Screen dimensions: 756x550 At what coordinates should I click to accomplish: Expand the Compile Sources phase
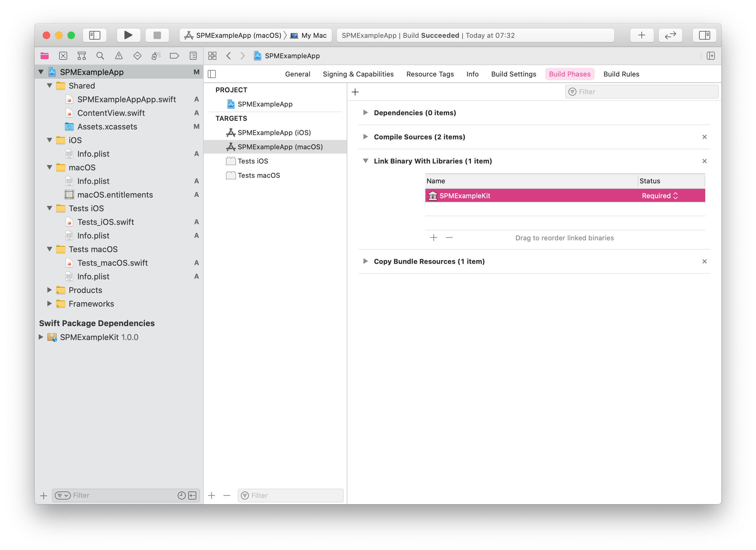pos(366,137)
